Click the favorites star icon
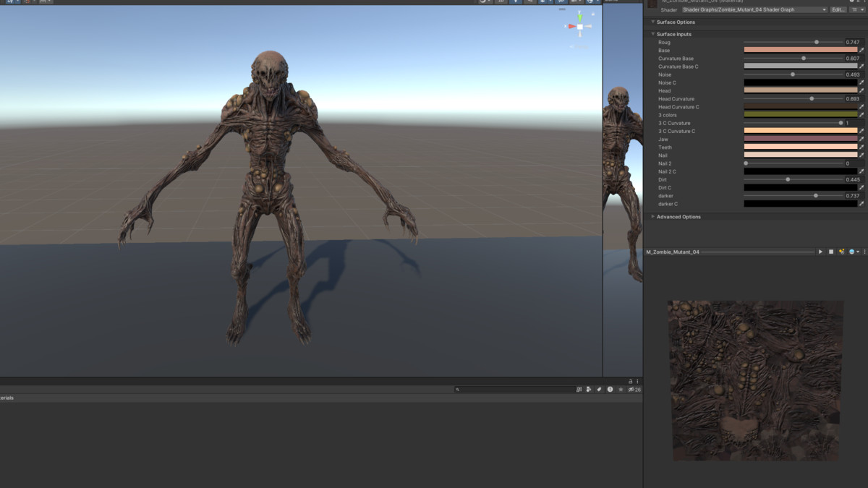The height and width of the screenshot is (488, 868). 621,390
